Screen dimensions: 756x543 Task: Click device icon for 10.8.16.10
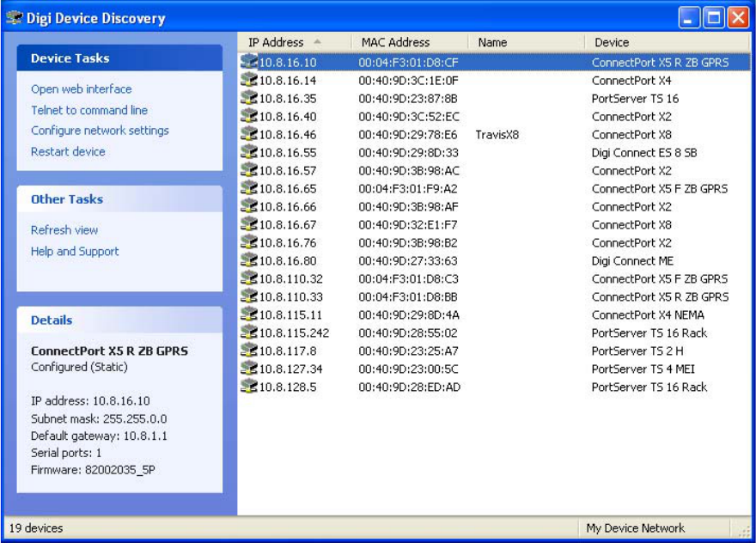pos(249,62)
